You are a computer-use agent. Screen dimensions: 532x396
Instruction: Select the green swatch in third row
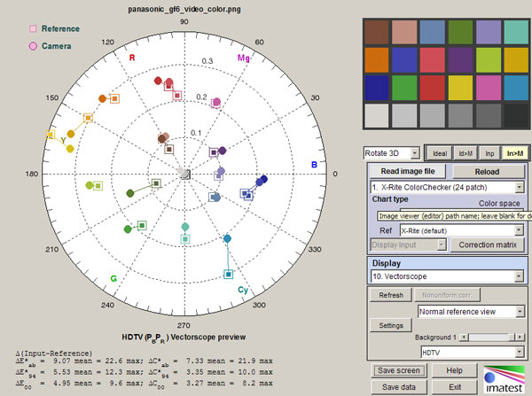pos(404,88)
